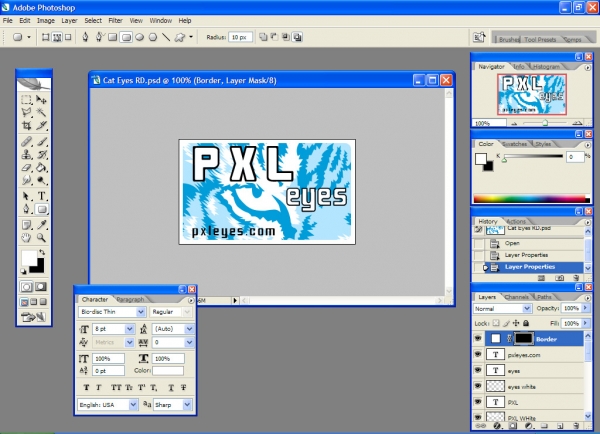
Task: Choose the Custom Shape option
Action: tap(179, 37)
